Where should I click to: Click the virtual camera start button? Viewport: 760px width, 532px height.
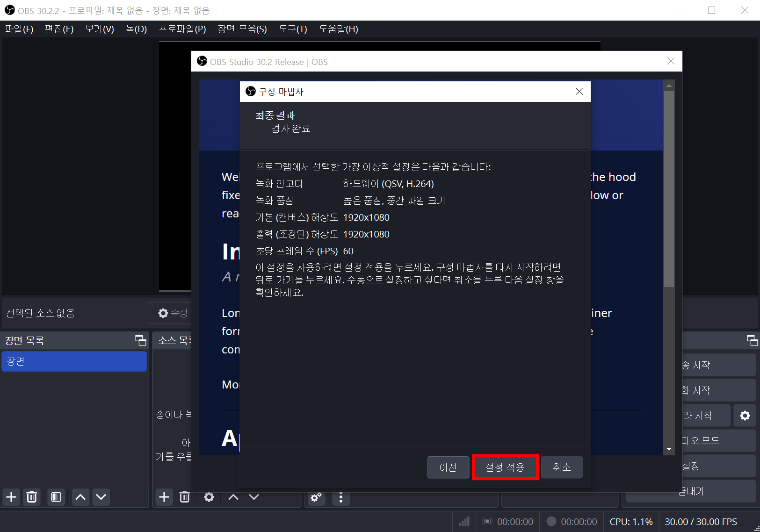pos(706,416)
